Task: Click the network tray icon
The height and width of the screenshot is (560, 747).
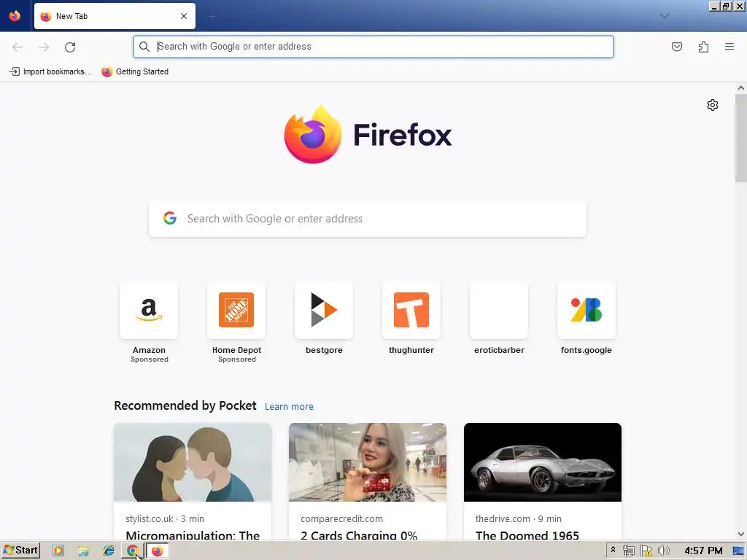Action: (628, 551)
